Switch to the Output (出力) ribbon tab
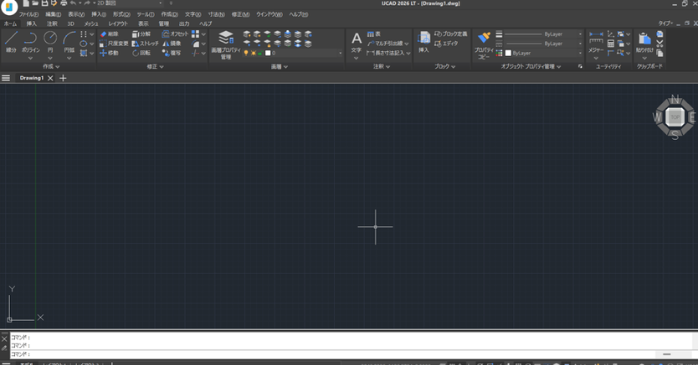 pyautogui.click(x=184, y=24)
